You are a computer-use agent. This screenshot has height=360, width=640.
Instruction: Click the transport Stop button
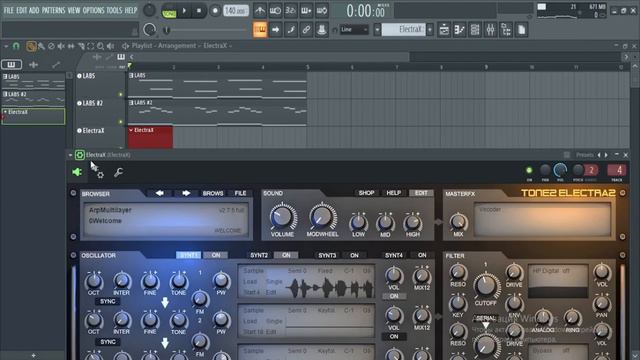[199, 11]
